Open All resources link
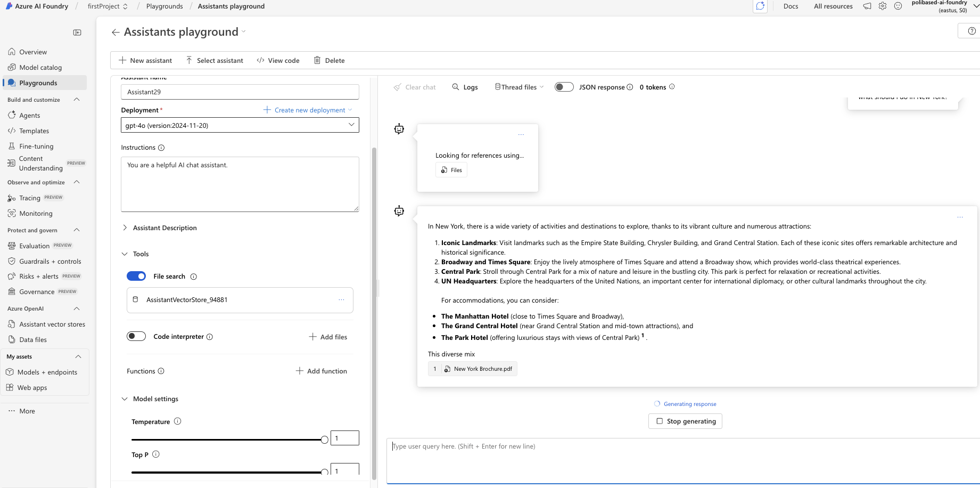 [x=833, y=6]
